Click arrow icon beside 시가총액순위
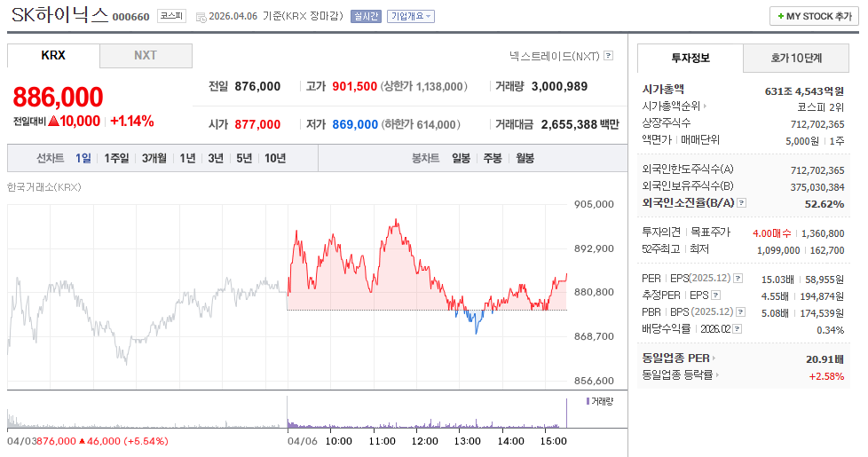Screen dimensions: 868x457 tap(705, 106)
